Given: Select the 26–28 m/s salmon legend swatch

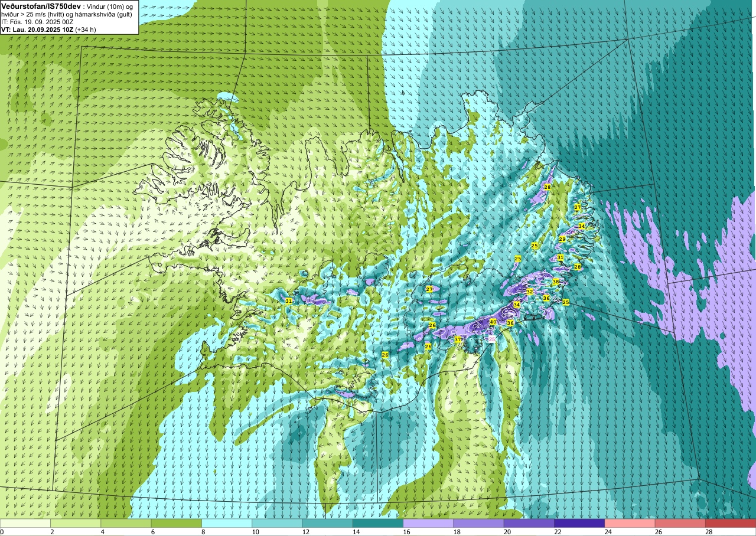Looking at the screenshot, I should click(x=680, y=523).
